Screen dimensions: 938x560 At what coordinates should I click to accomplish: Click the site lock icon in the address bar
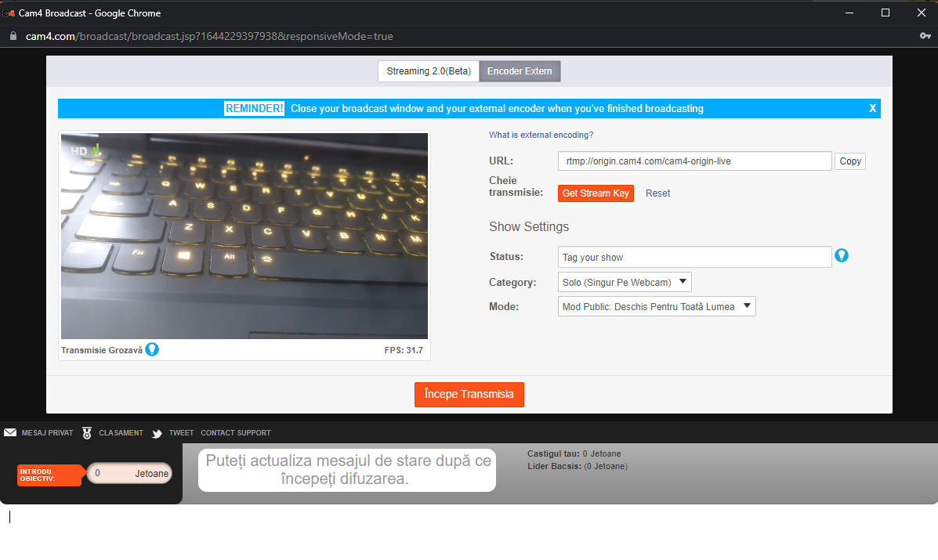pos(13,36)
